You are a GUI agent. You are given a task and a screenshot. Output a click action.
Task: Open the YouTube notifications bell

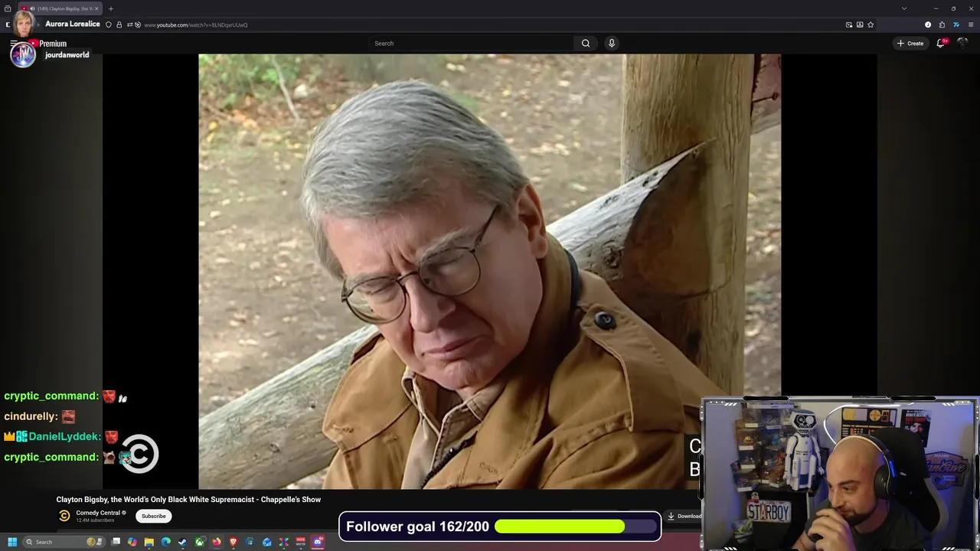tap(941, 44)
